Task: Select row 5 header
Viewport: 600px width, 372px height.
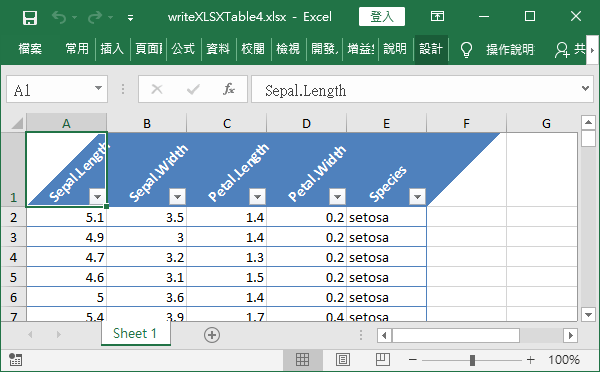Action: tap(13, 277)
